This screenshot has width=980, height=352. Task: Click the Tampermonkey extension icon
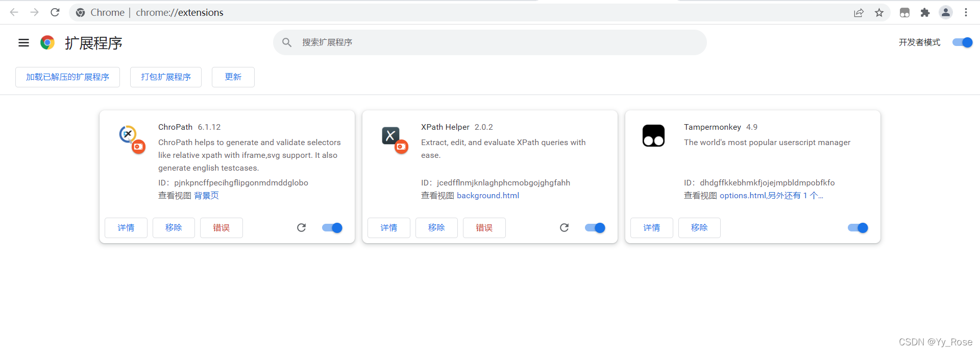(x=653, y=136)
